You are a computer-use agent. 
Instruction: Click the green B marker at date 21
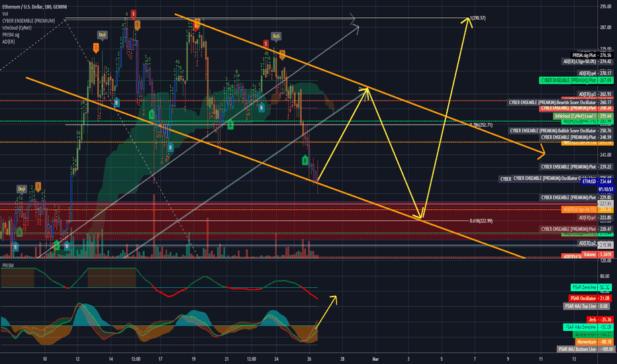pos(230,125)
